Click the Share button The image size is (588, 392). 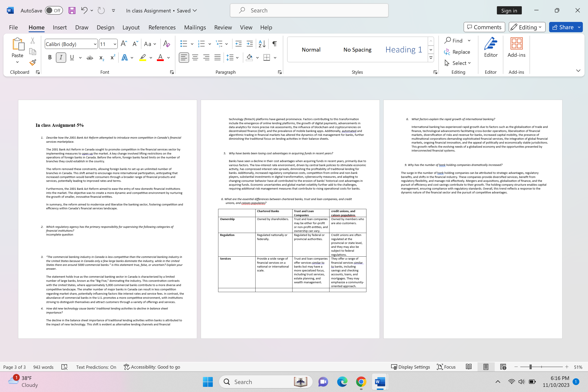562,27
